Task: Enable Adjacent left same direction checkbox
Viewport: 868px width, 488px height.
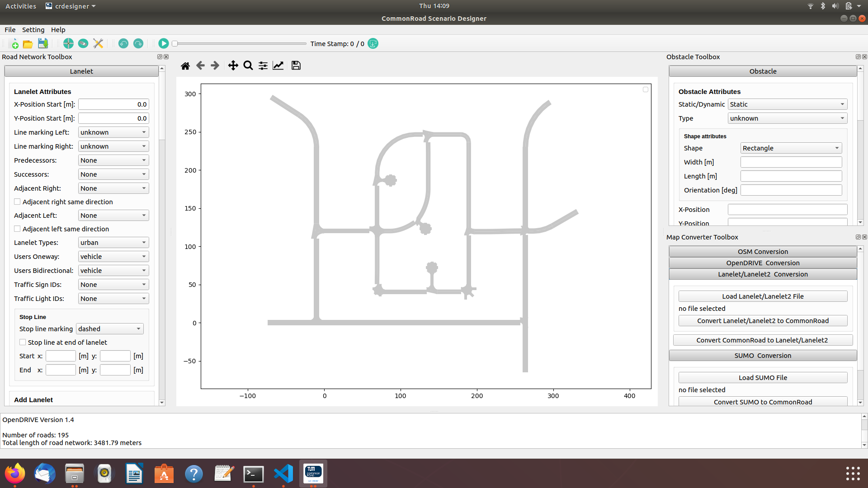Action: [17, 229]
